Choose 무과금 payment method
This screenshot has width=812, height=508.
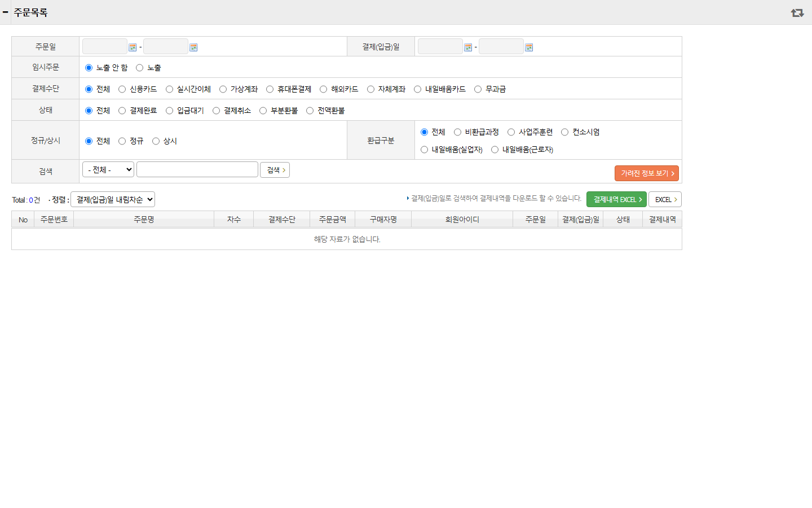click(x=478, y=89)
